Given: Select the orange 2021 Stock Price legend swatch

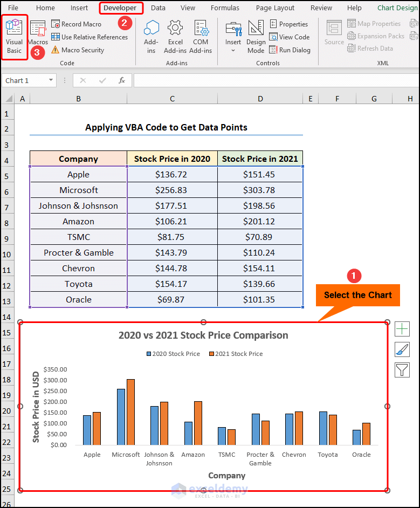Looking at the screenshot, I should (211, 354).
